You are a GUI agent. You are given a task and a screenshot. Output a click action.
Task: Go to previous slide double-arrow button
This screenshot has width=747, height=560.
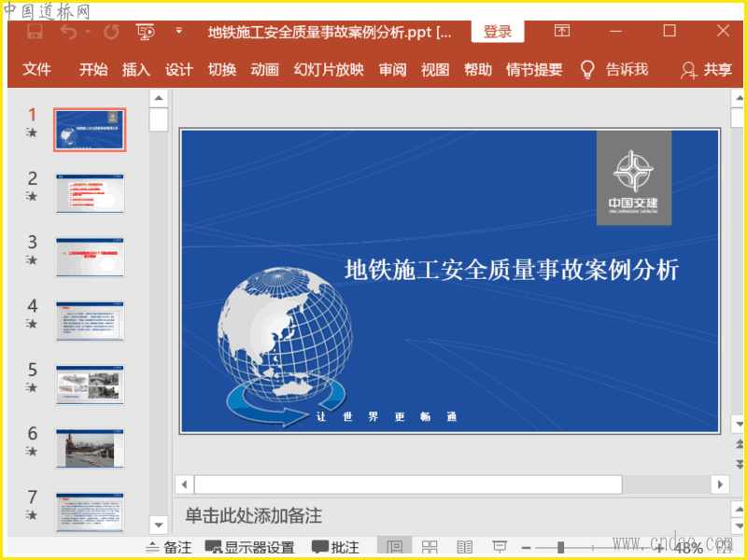point(740,444)
